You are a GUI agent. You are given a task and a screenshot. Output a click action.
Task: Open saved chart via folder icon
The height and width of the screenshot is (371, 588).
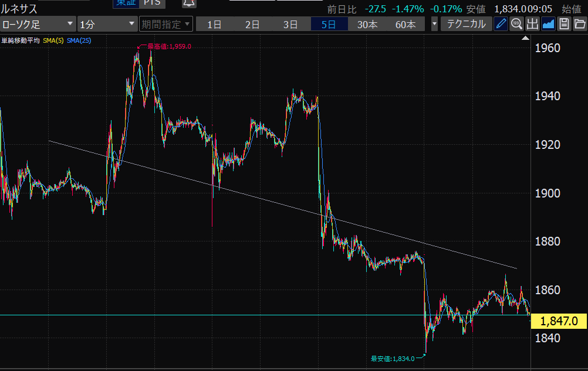pos(580,25)
